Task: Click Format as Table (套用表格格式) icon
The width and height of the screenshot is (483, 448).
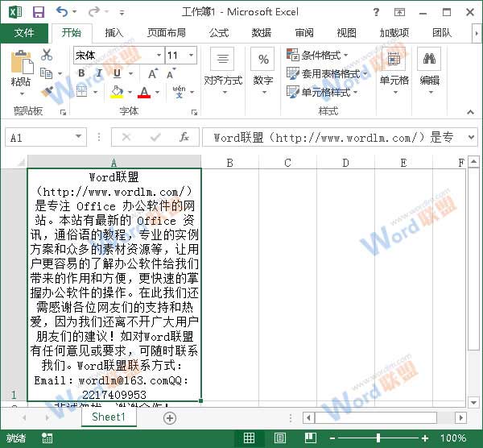Action: 293,73
